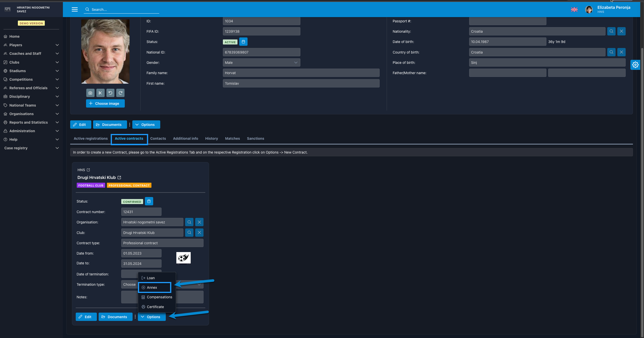
Task: Open contract Documents button
Action: [115, 317]
